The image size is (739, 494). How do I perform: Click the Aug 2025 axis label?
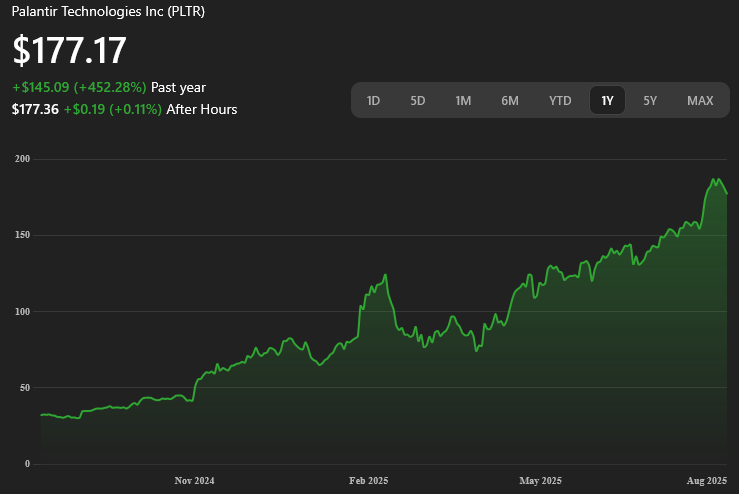pyautogui.click(x=706, y=481)
